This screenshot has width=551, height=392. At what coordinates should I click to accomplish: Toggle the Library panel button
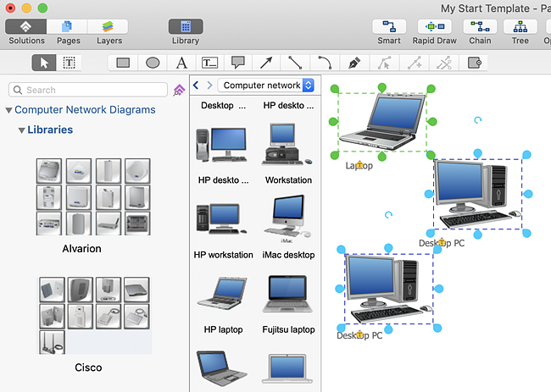[186, 27]
